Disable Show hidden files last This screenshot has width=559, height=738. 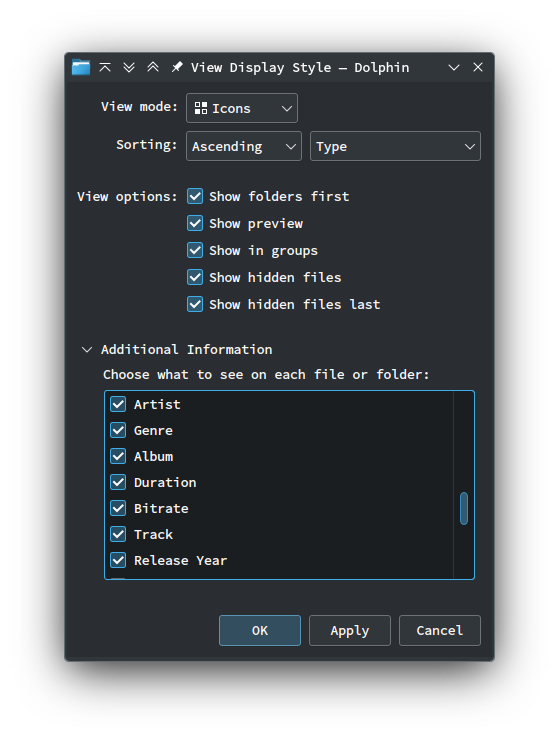pos(195,304)
